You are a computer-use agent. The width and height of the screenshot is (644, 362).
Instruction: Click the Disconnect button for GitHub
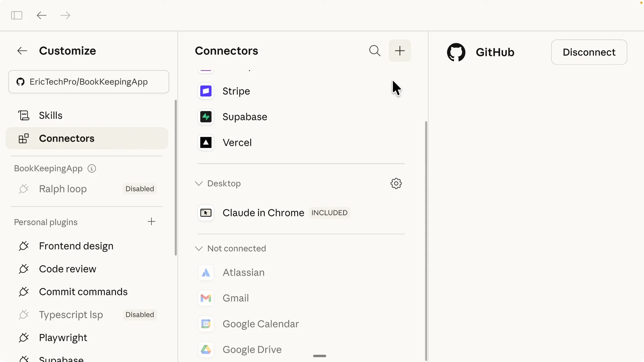(x=589, y=52)
